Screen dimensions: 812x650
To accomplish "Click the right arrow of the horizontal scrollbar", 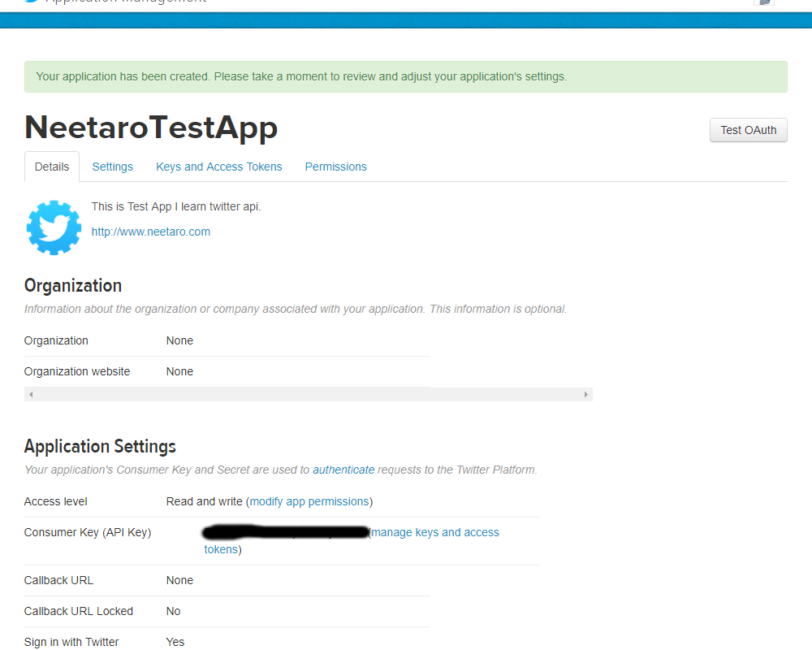I will click(585, 394).
